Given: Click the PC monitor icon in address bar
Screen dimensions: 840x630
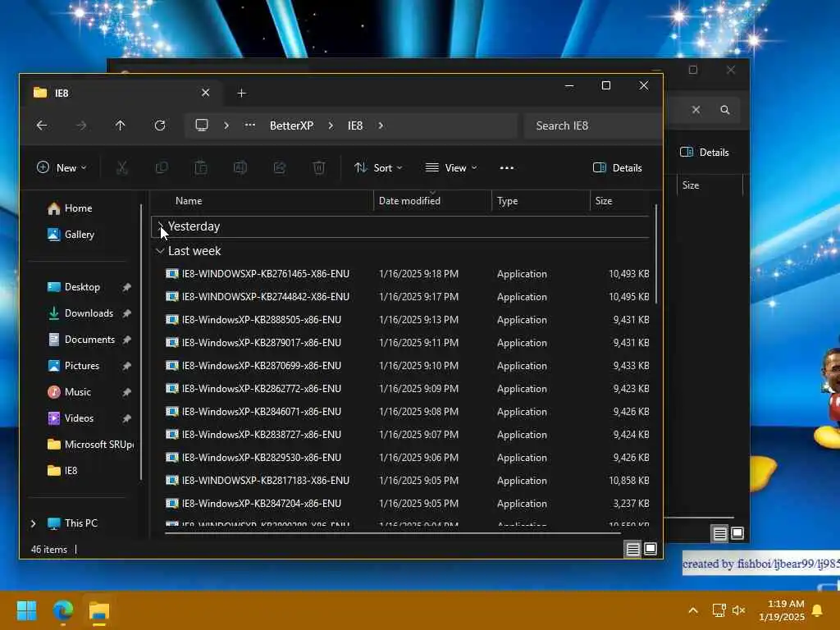Looking at the screenshot, I should [x=202, y=126].
